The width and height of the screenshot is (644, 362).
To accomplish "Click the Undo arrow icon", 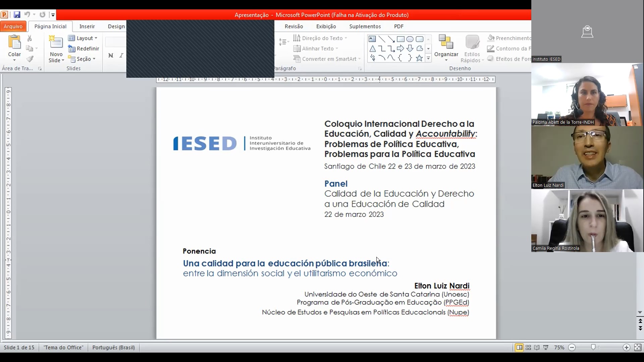I will 27,15.
